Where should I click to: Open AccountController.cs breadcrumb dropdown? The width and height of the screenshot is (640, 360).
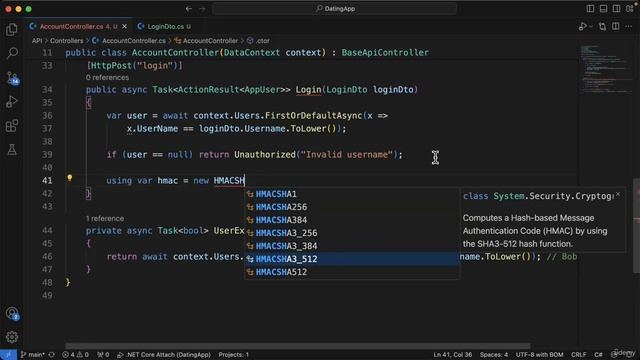coord(129,41)
